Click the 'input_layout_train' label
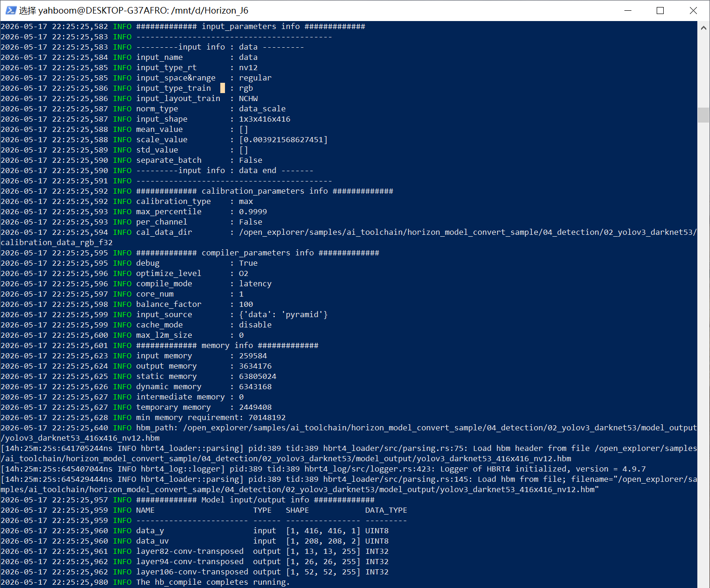The width and height of the screenshot is (710, 588). 178,98
